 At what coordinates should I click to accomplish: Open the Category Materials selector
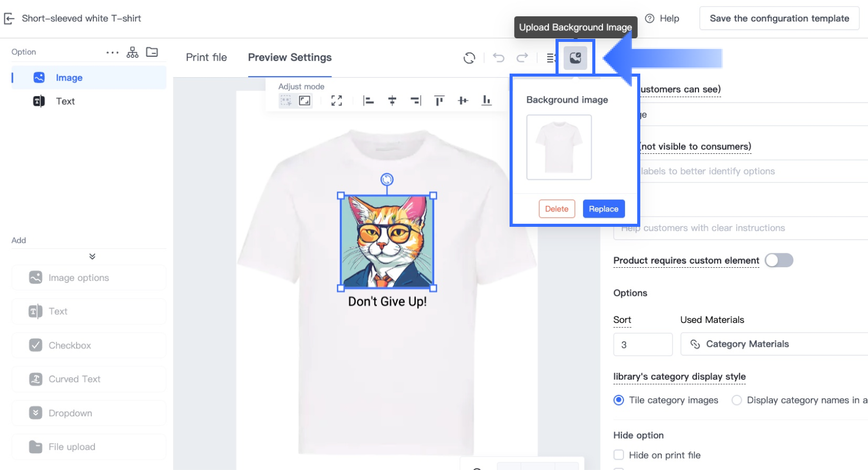(774, 344)
